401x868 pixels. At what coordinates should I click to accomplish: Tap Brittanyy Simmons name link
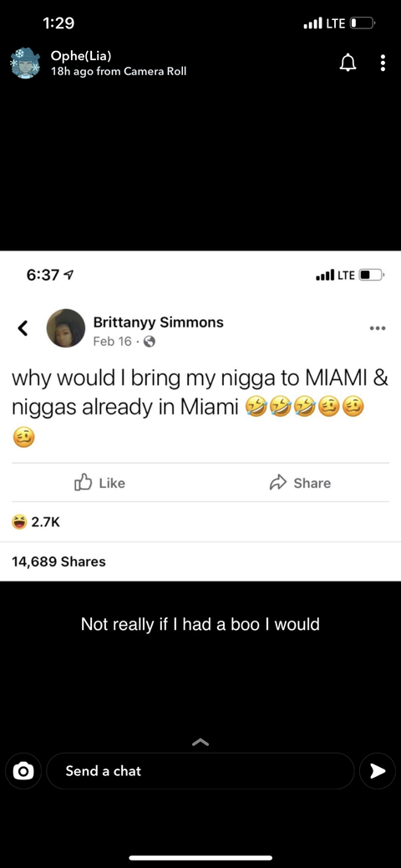pos(159,322)
